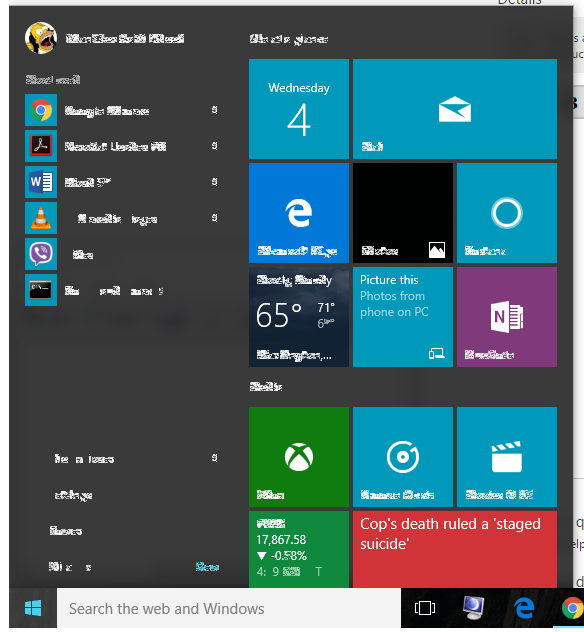Open Microsoft Word from the most used list
Viewport: 584px width, 632px height.
click(x=121, y=182)
